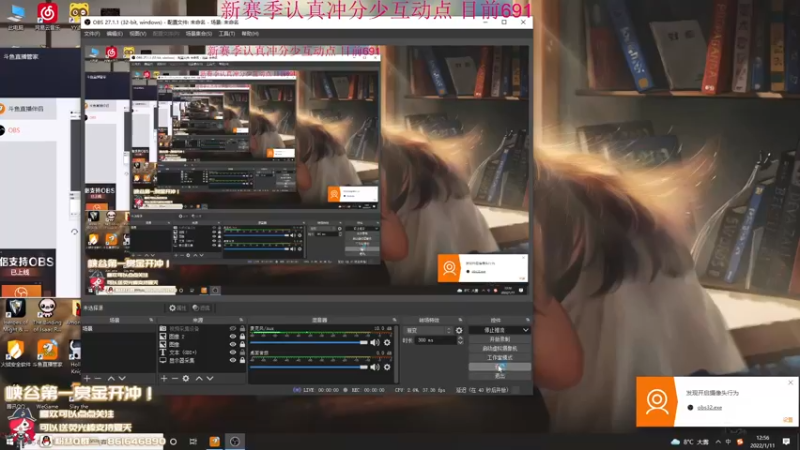Open Task View from the taskbar
The width and height of the screenshot is (800, 450).
[193, 441]
